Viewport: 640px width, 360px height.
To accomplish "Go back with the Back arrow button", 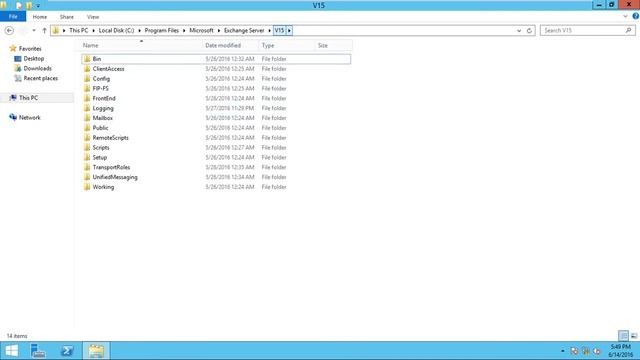I will tap(9, 31).
